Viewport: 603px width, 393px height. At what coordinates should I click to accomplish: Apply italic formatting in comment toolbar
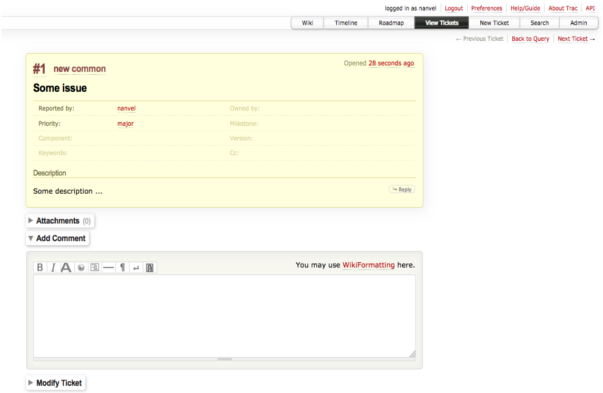(53, 267)
